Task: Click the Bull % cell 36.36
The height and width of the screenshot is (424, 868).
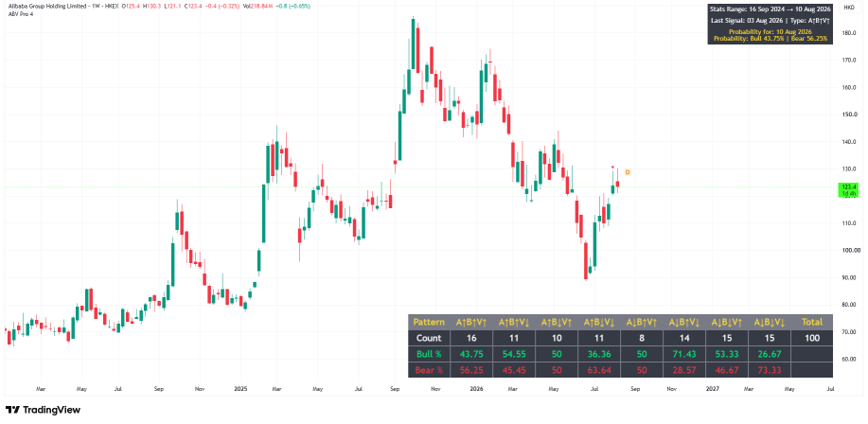Action: click(x=599, y=354)
